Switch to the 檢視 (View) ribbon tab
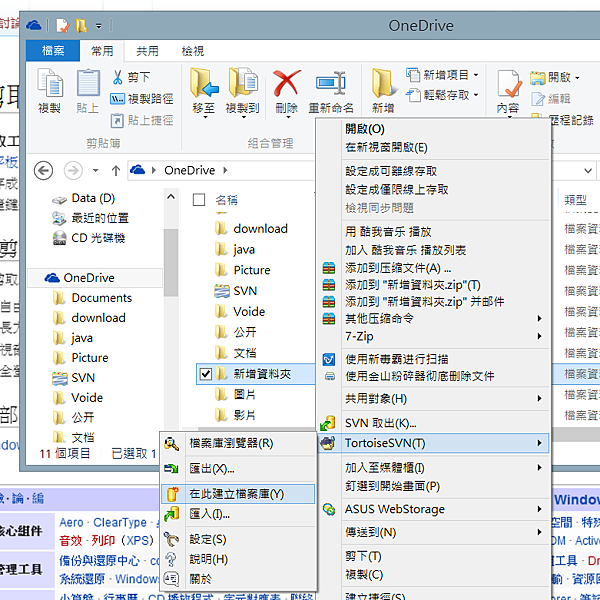 192,51
